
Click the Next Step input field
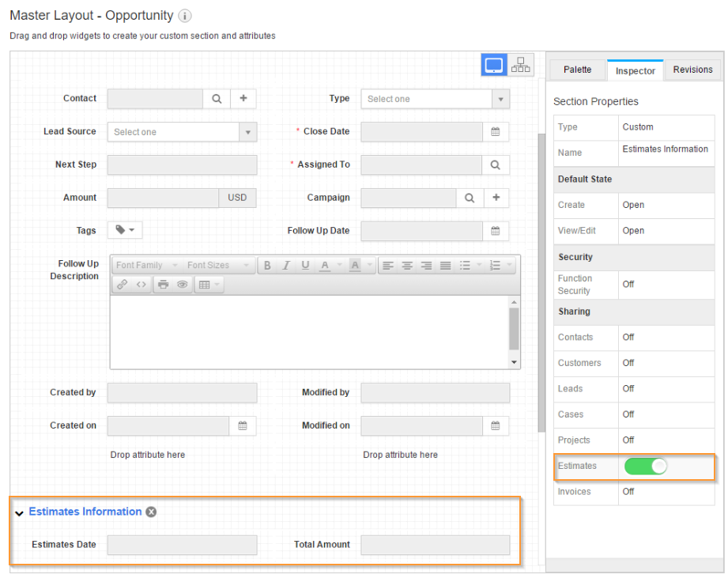[182, 165]
